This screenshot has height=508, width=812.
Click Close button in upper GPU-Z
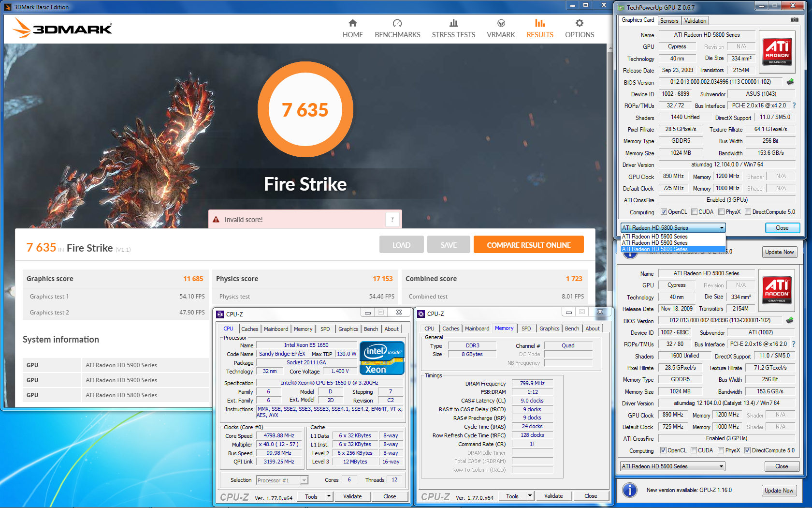(x=782, y=228)
